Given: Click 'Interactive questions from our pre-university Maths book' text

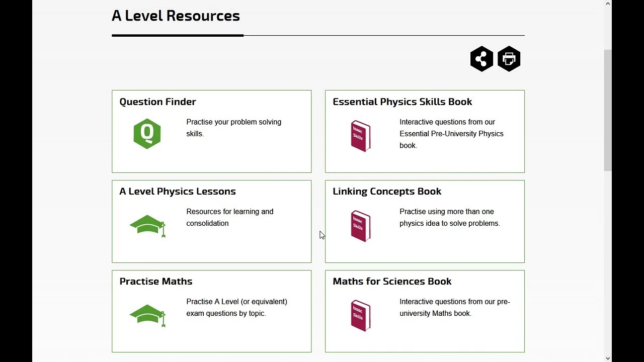Looking at the screenshot, I should pos(455,307).
